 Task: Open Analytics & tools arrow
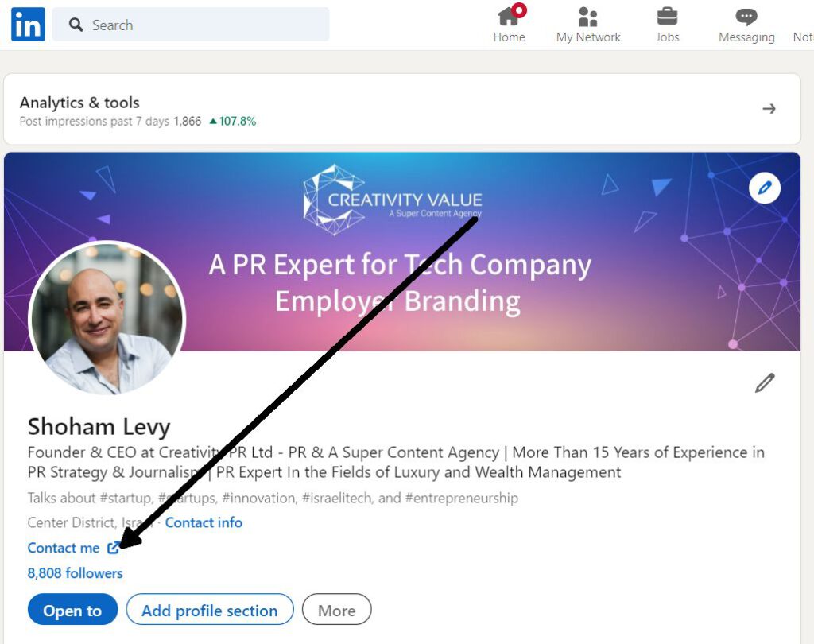point(769,109)
